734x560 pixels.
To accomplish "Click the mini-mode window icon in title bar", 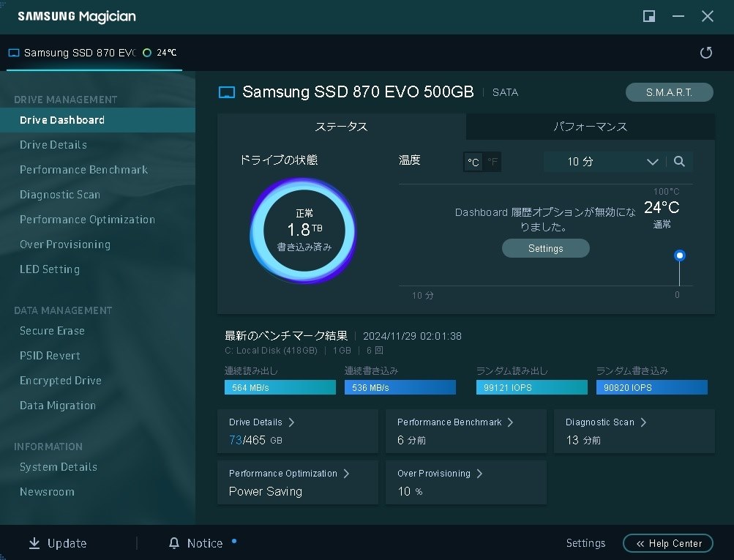I will (649, 16).
